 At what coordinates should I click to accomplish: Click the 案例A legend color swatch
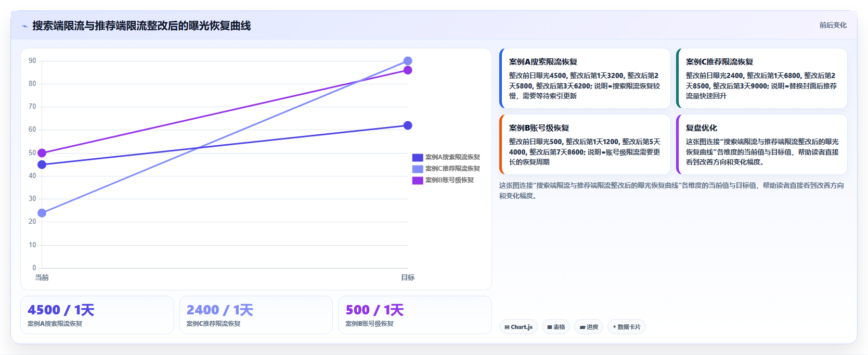click(x=418, y=157)
